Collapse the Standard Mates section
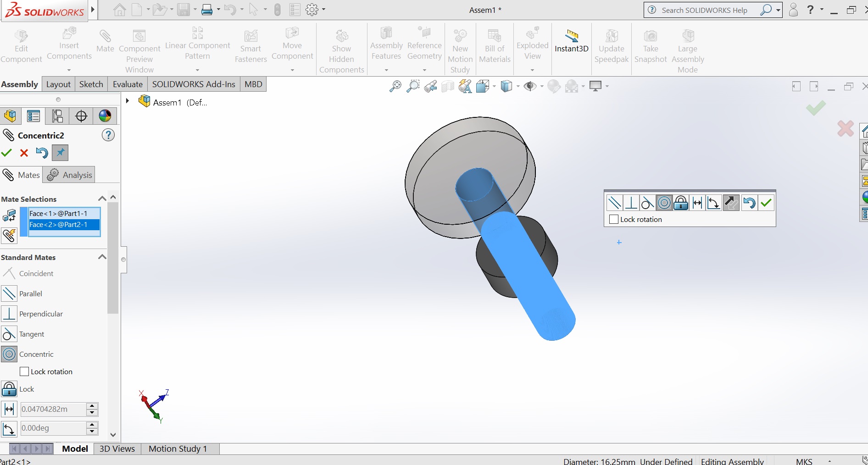The image size is (868, 465). click(x=101, y=257)
